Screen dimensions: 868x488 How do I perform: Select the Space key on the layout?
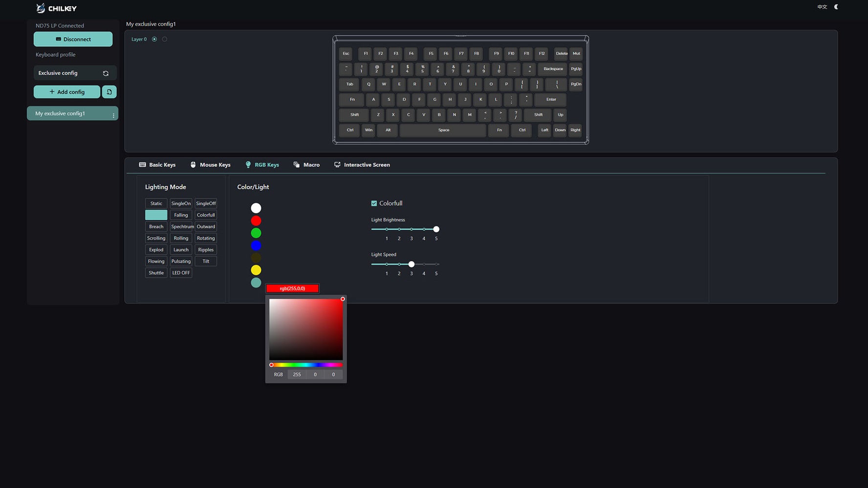tap(443, 130)
